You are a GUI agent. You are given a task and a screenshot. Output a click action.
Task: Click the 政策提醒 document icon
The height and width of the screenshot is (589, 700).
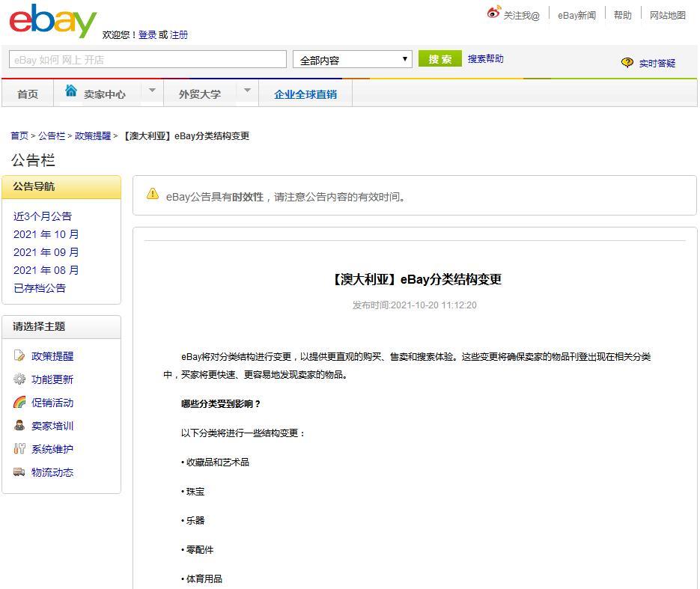pyautogui.click(x=19, y=355)
